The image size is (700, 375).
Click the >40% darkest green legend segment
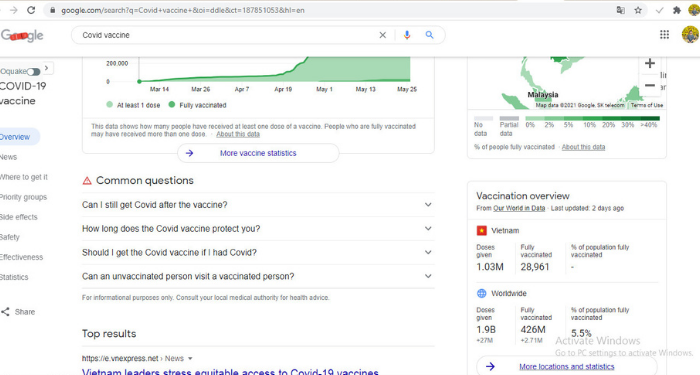[x=650, y=118]
